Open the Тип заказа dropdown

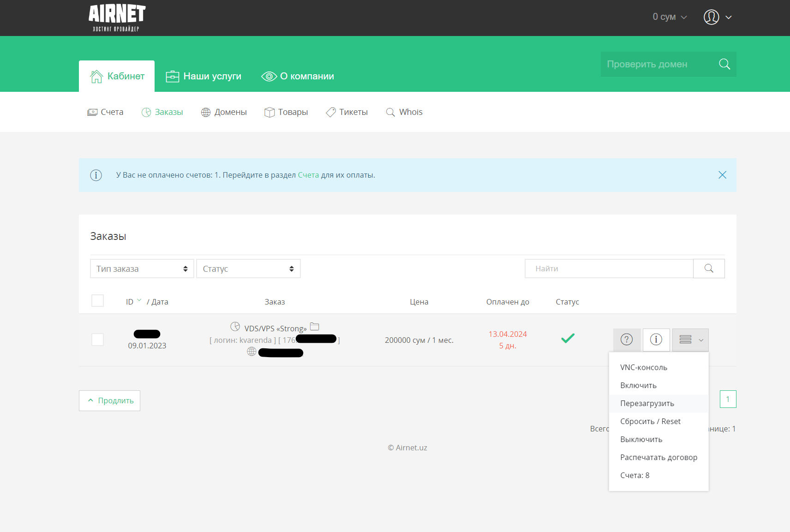pos(142,268)
